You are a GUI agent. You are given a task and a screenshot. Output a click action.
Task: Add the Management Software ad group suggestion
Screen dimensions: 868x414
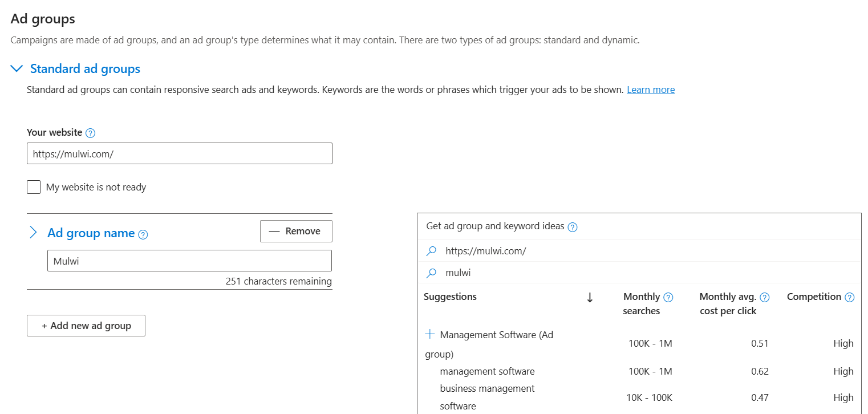[x=430, y=334]
